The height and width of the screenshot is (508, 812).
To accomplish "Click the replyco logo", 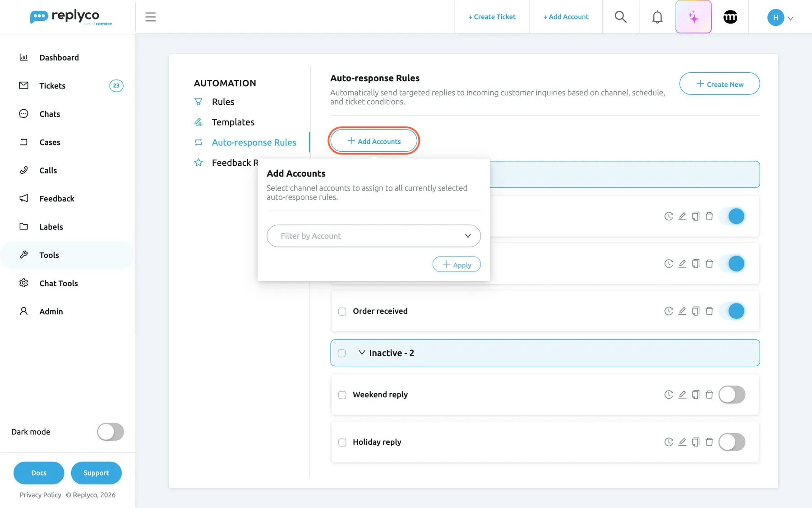I will 71,17.
